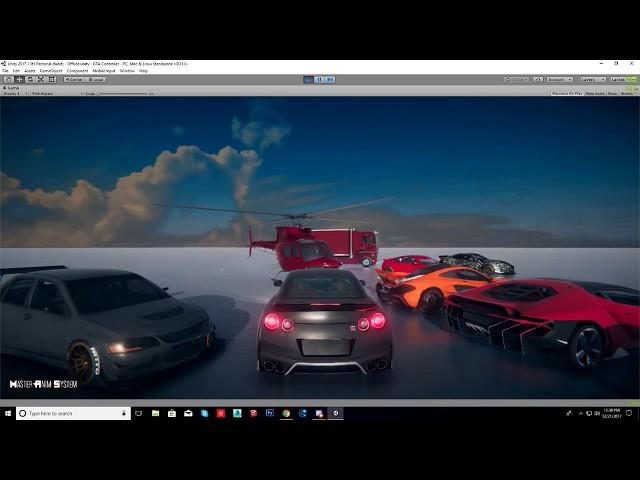Open the Photoshop icon on the taskbar

tap(270, 413)
